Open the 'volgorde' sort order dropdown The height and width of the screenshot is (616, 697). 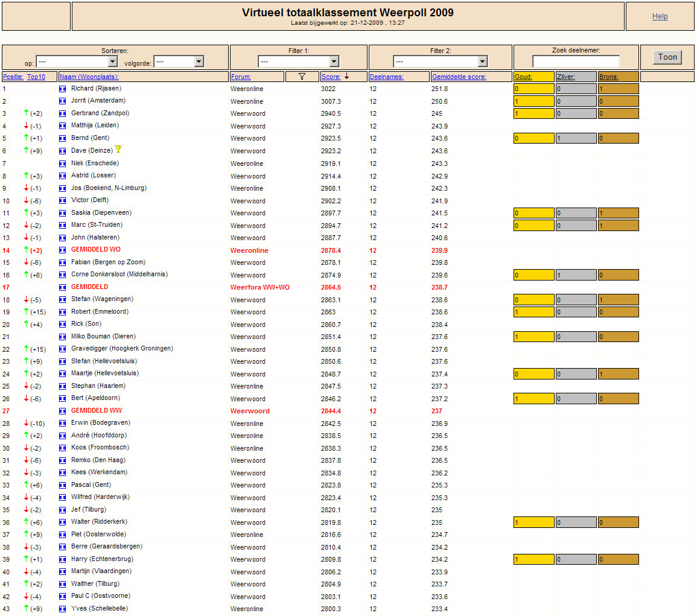pos(199,62)
